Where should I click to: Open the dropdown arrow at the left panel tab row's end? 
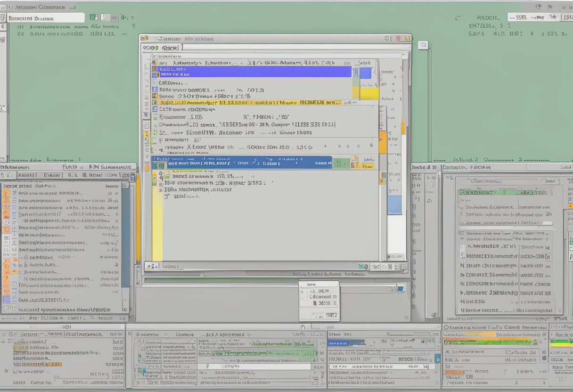click(132, 177)
